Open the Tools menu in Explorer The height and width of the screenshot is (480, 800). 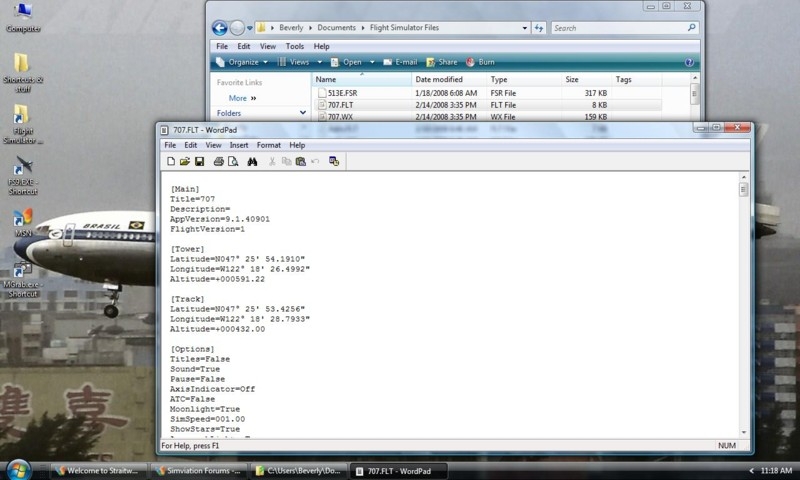[295, 46]
